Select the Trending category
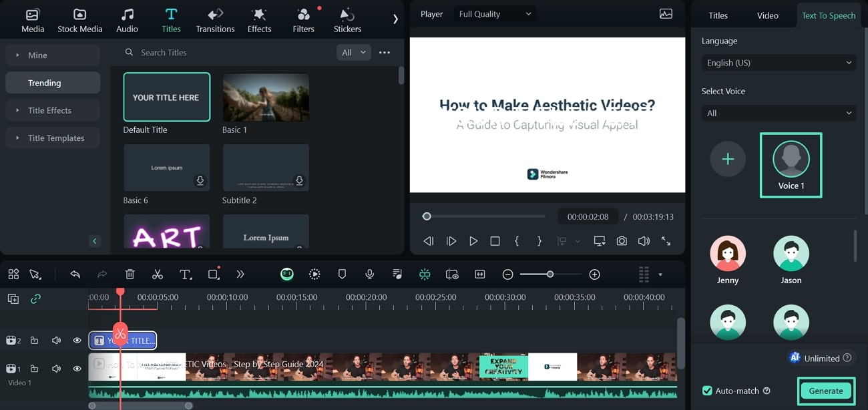Viewport: 868px width, 410px height. [x=53, y=83]
